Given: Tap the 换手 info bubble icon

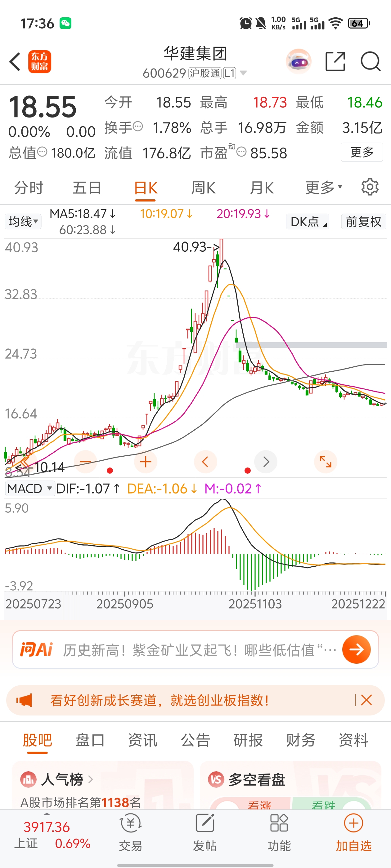Looking at the screenshot, I should 138,127.
